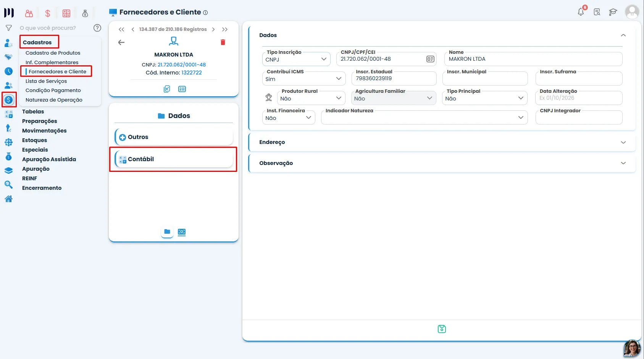Open the Contábil tab
Viewport: 644px width, 359px height.
174,159
